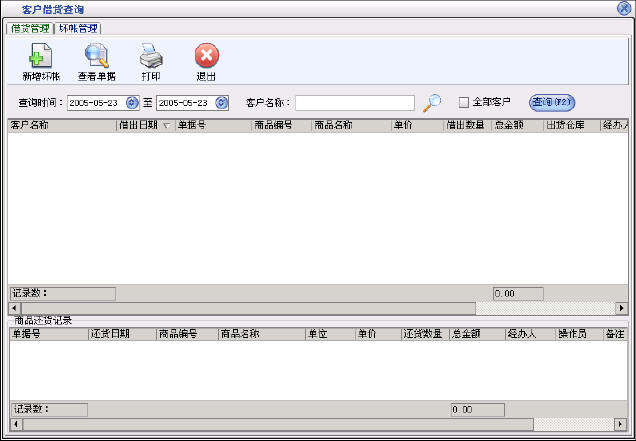Open the start date picker dropdown
The height and width of the screenshot is (441, 636).
pos(132,103)
